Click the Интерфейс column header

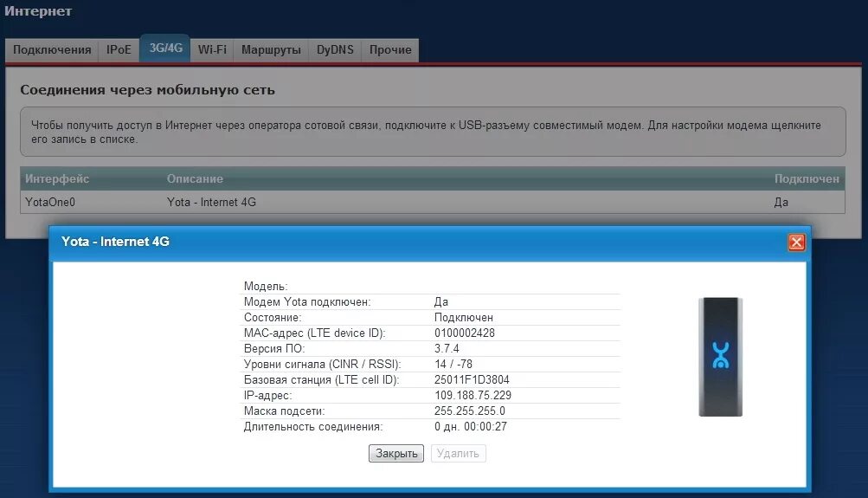click(57, 179)
